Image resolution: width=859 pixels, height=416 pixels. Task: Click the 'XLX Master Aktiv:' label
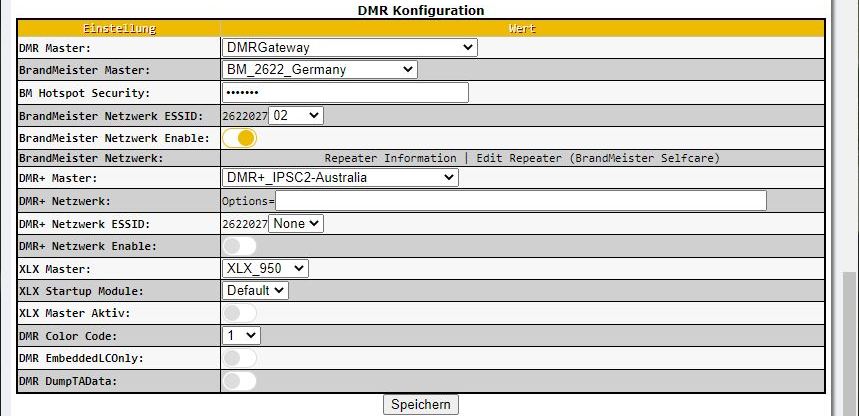[x=75, y=314]
